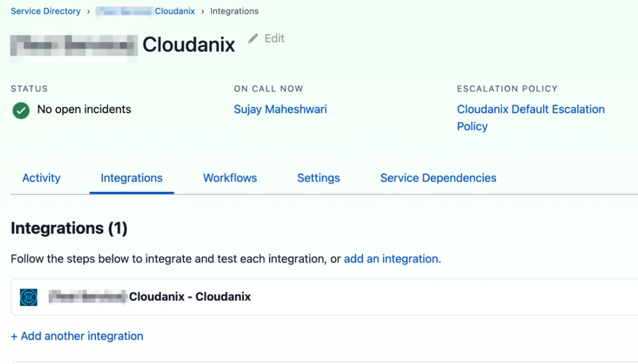Viewport: 638px width, 364px height.
Task: Click the inline "add an integration" link
Action: point(392,259)
